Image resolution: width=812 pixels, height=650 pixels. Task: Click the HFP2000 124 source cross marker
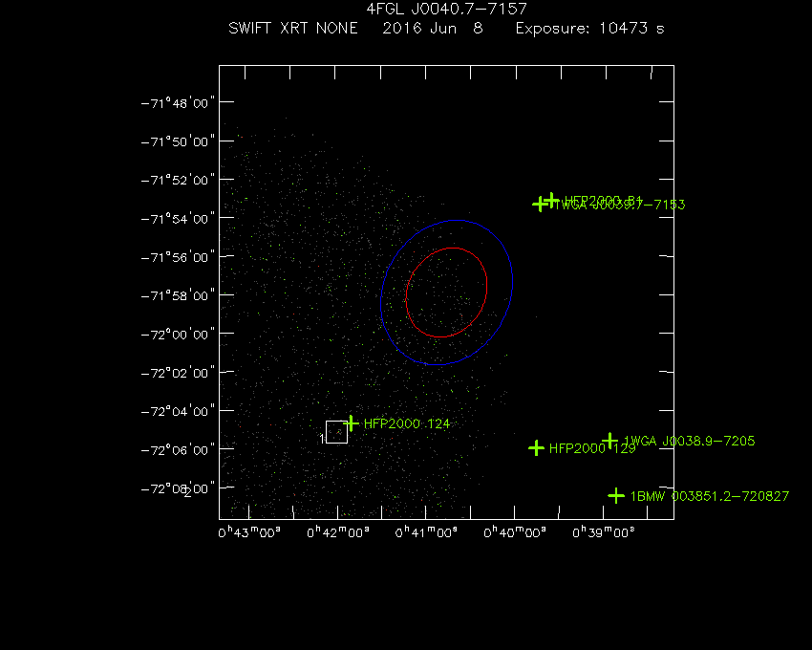click(352, 423)
